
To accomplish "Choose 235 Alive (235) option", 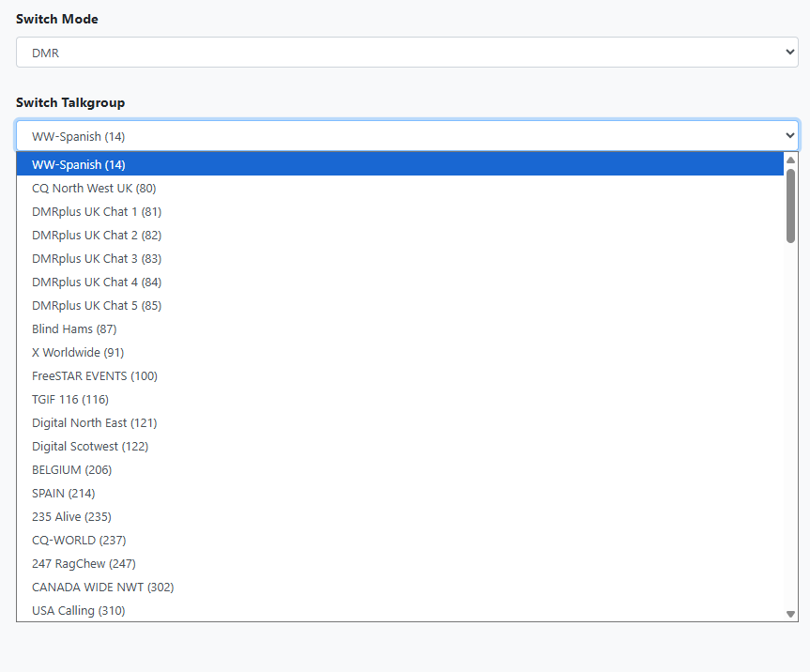I will click(400, 516).
